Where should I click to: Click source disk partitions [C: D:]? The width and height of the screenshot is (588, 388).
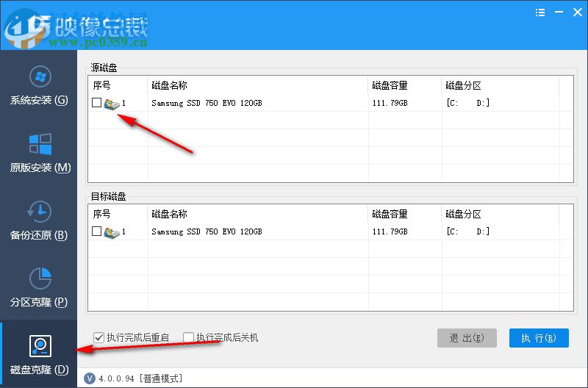(467, 103)
